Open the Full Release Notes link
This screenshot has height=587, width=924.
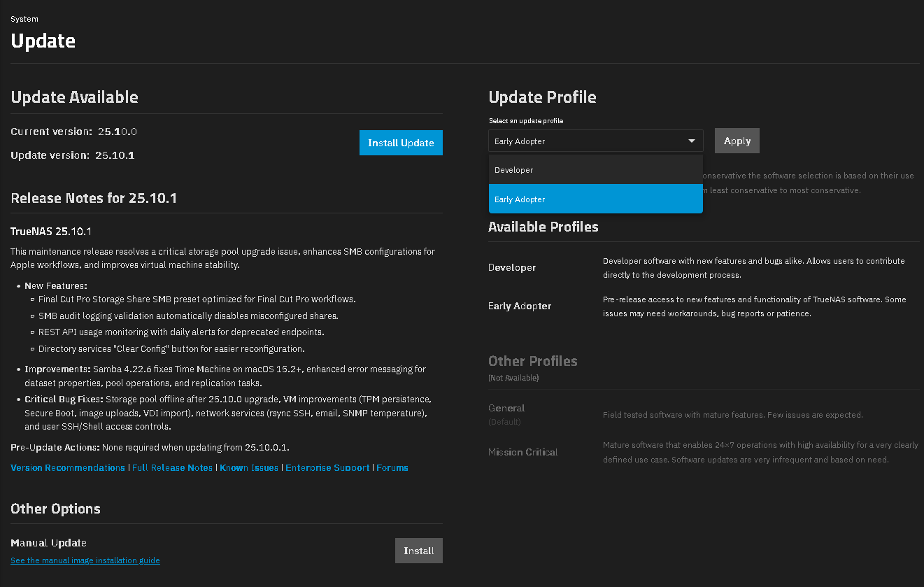tap(172, 468)
